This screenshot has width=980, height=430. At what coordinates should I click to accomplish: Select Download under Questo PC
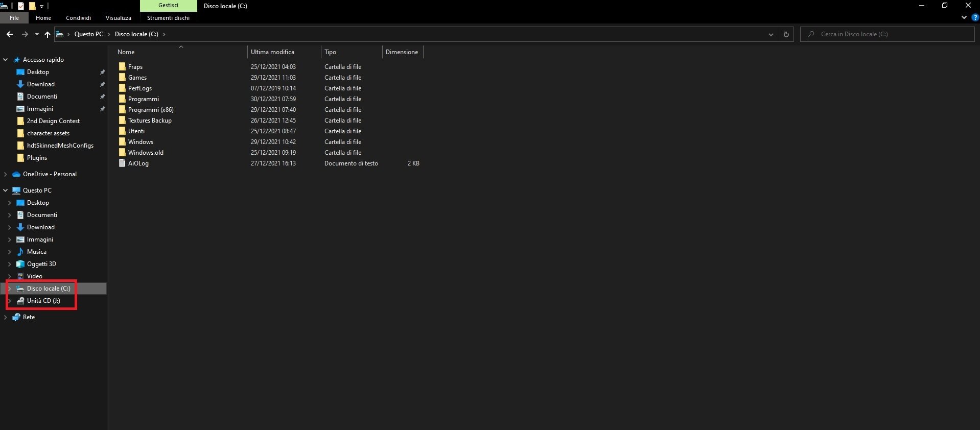pos(41,227)
